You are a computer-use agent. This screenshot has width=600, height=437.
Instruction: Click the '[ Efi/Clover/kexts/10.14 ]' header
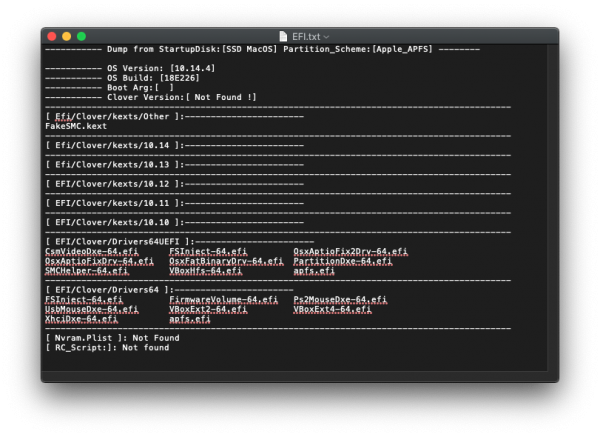tap(115, 145)
